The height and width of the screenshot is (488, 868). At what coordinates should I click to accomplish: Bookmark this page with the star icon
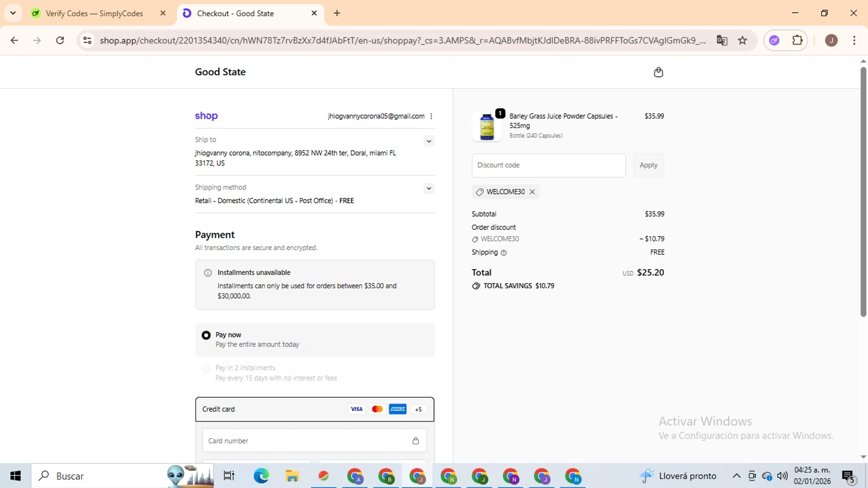(x=742, y=41)
